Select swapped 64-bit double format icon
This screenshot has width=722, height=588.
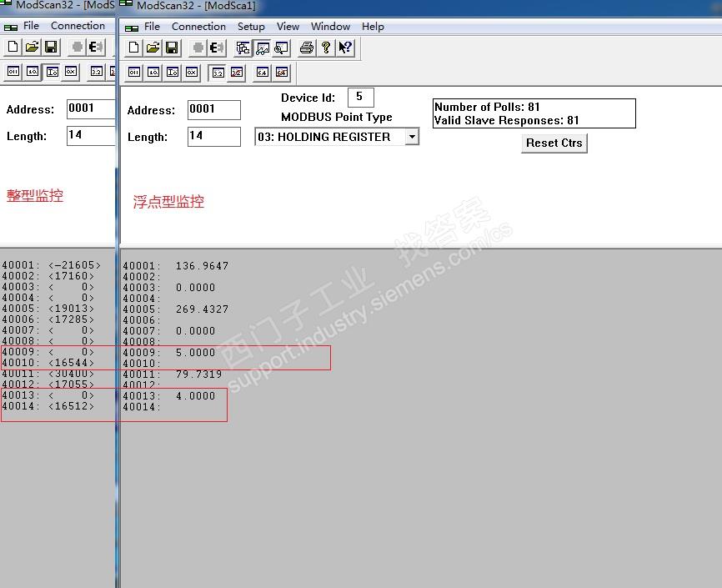pyautogui.click(x=281, y=73)
